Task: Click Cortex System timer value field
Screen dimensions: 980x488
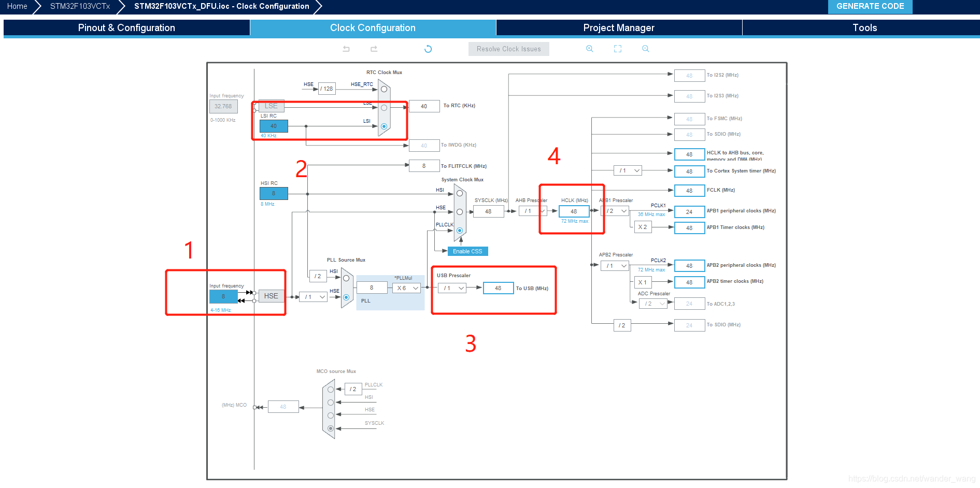Action: point(689,171)
